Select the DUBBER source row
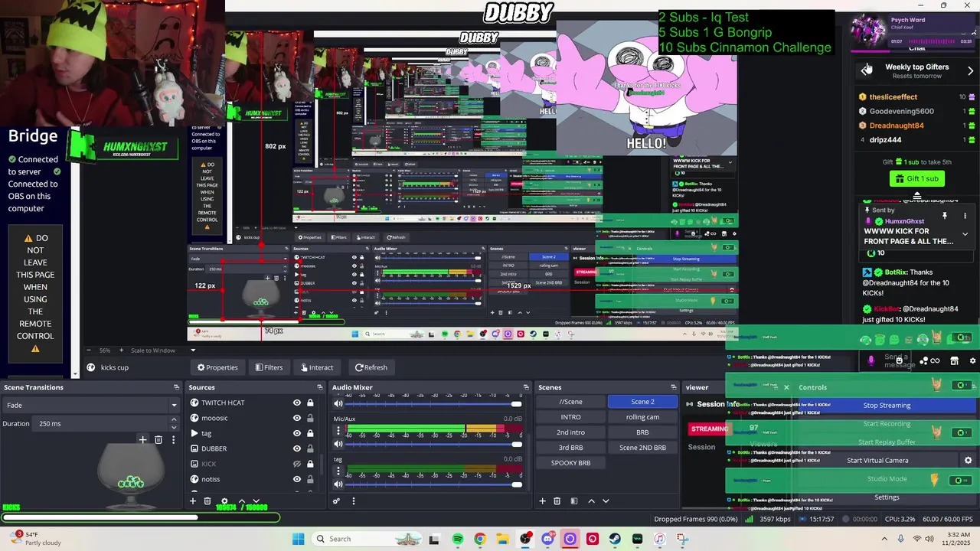 coord(253,448)
